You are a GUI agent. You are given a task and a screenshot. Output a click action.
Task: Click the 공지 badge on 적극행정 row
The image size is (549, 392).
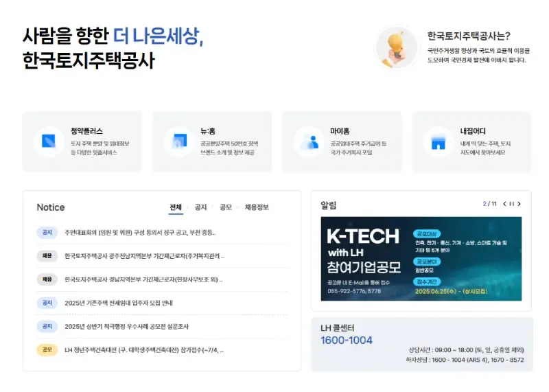[47, 326]
